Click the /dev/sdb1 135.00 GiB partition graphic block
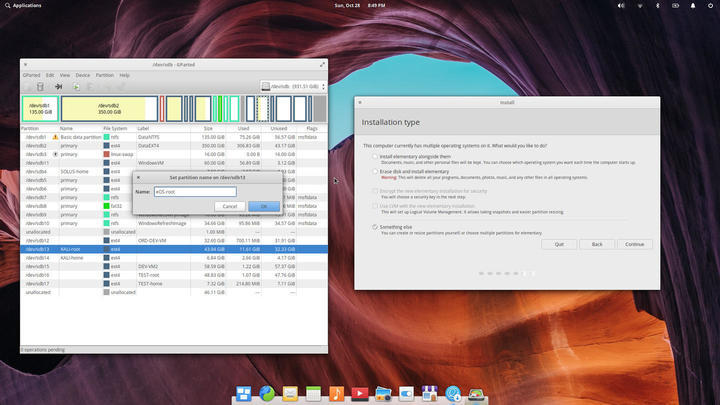 pyautogui.click(x=40, y=109)
